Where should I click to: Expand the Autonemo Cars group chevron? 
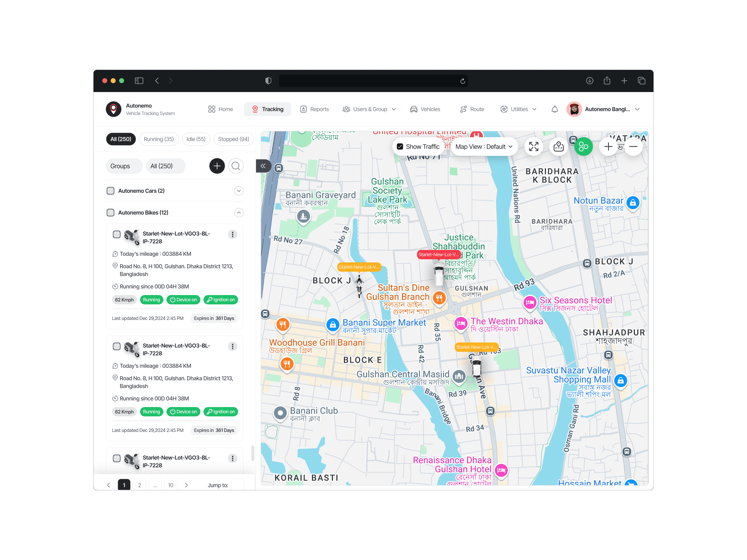coord(239,191)
